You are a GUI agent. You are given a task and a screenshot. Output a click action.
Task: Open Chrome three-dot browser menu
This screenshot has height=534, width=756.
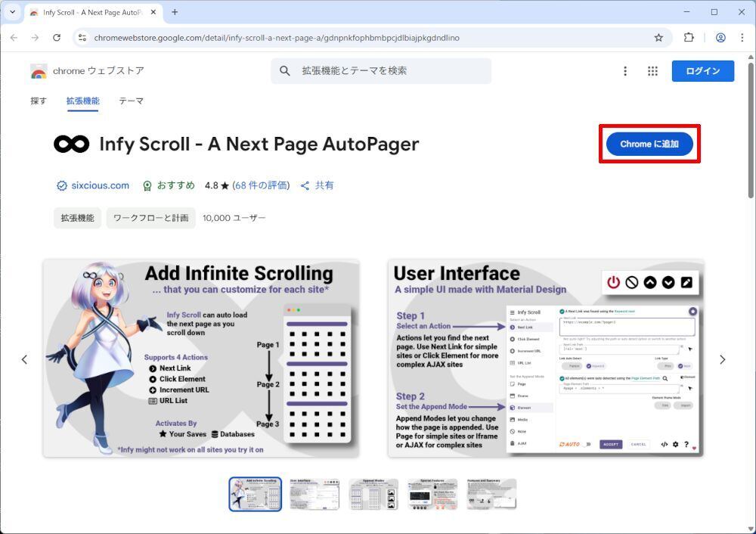pyautogui.click(x=742, y=38)
